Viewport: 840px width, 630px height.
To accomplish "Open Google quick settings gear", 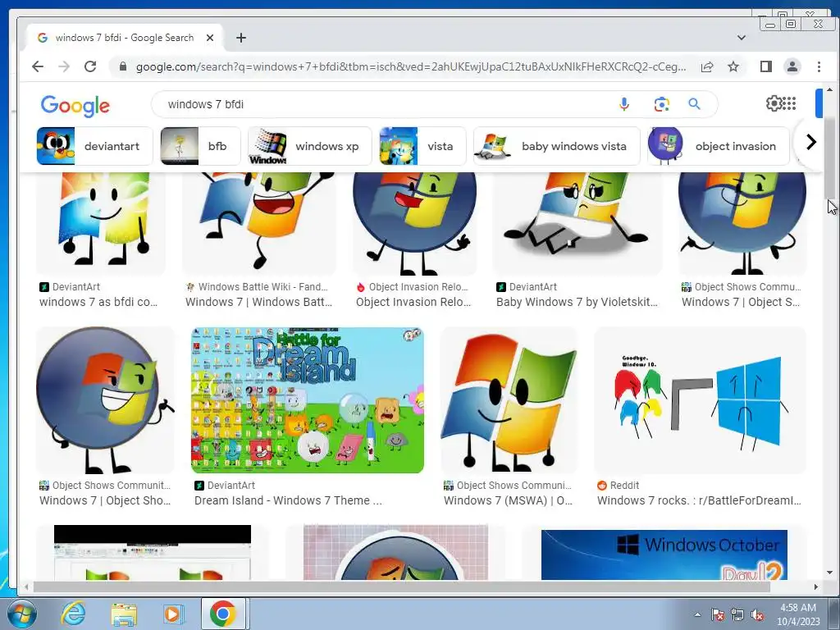I will coord(774,103).
